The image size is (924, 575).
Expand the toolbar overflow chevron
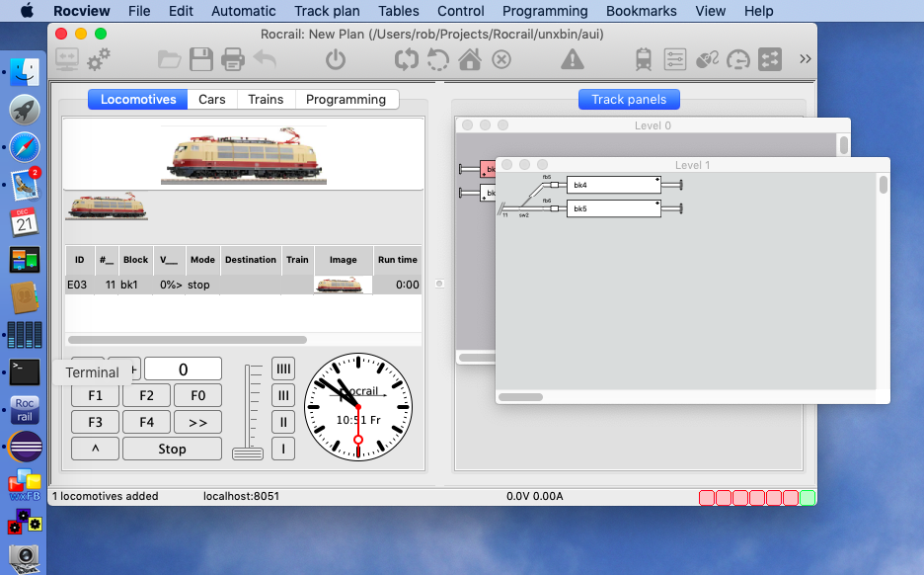806,59
